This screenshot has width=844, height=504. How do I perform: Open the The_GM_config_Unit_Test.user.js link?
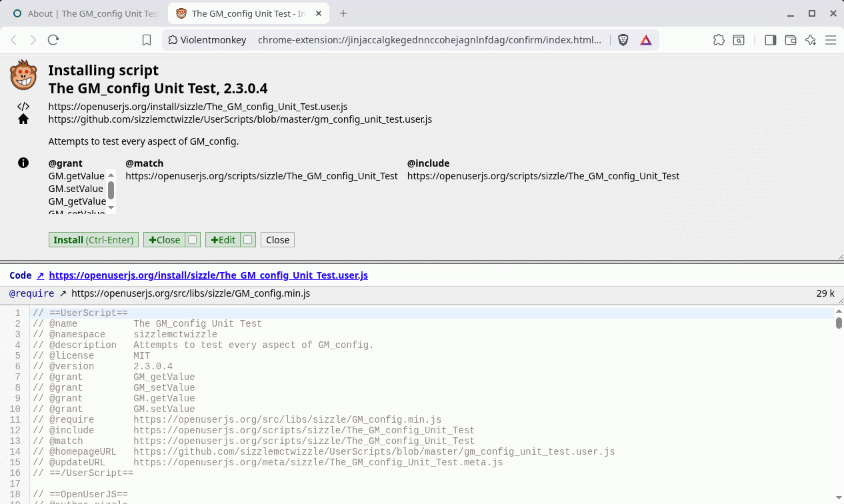(209, 275)
